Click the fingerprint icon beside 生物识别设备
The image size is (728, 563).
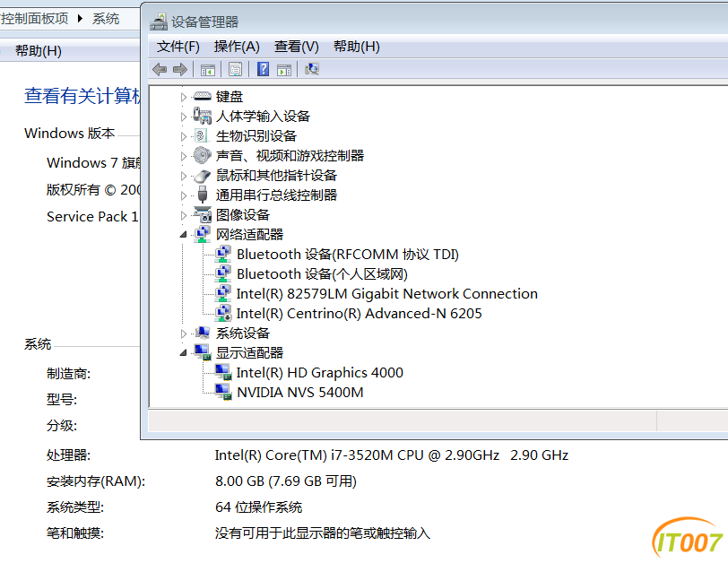pyautogui.click(x=202, y=135)
